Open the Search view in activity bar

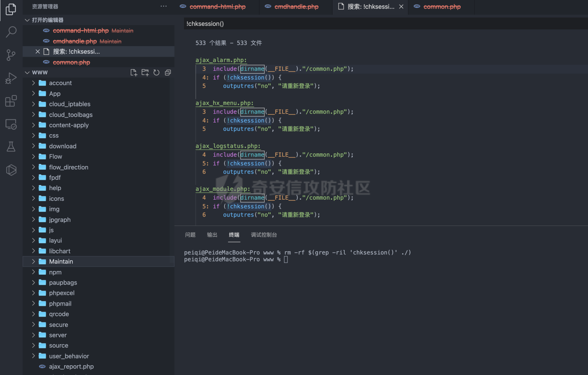point(11,32)
